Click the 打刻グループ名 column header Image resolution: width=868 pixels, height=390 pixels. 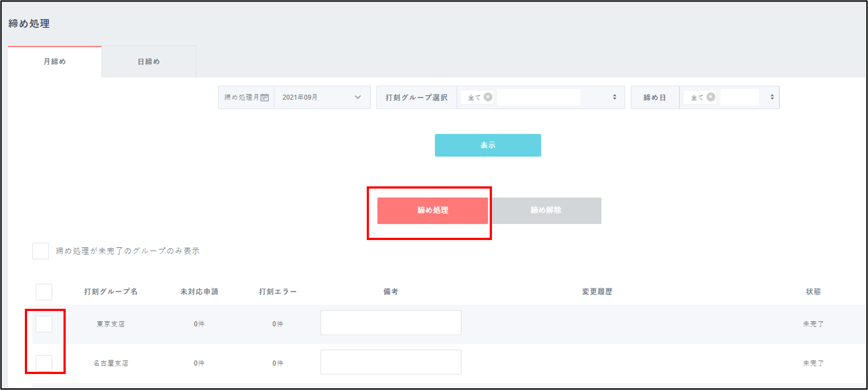pyautogui.click(x=111, y=292)
